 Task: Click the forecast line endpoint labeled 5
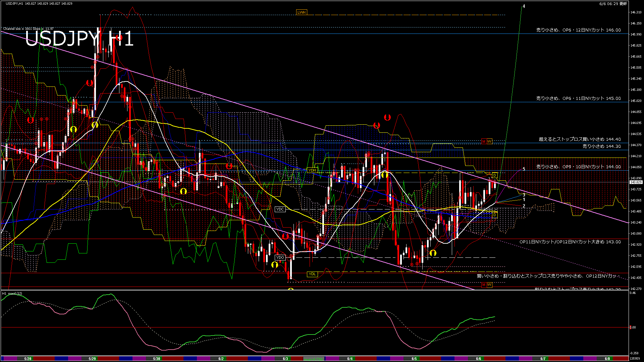(524, 169)
